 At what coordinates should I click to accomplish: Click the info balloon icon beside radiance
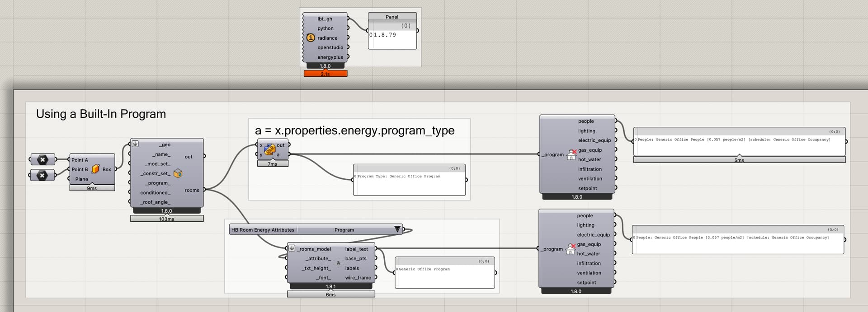click(311, 38)
